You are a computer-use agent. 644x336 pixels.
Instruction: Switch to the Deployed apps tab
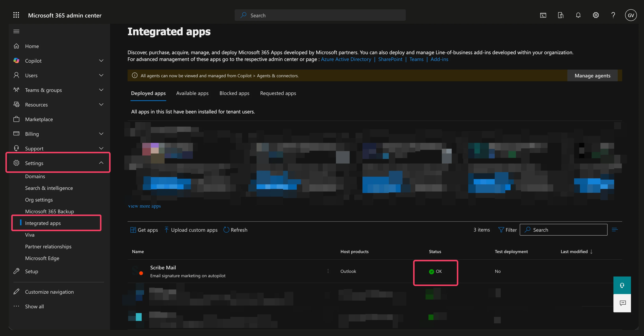click(148, 93)
